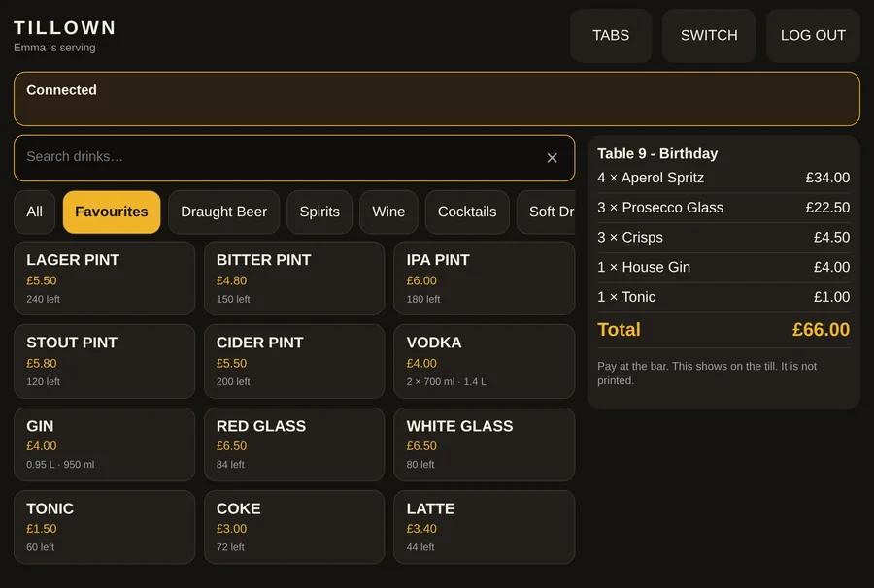Click the Emma is serving label
The image size is (874, 588).
tap(54, 48)
